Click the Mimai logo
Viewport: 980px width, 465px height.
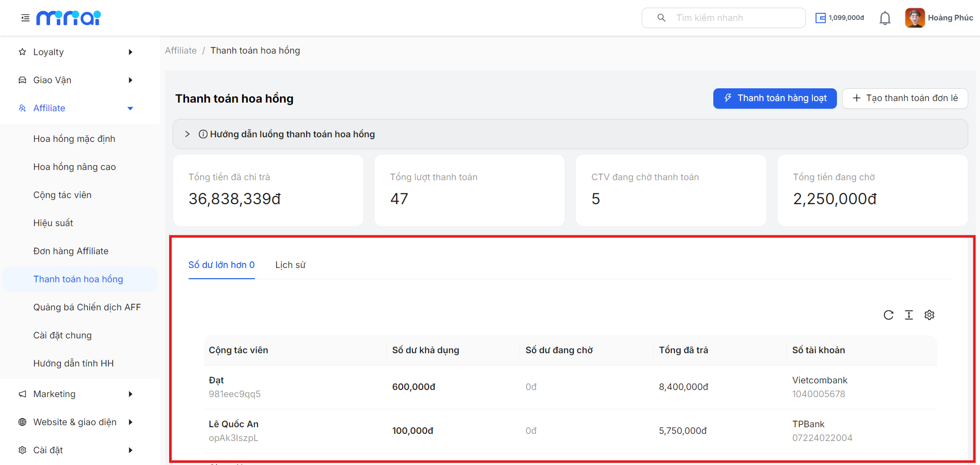(x=68, y=18)
